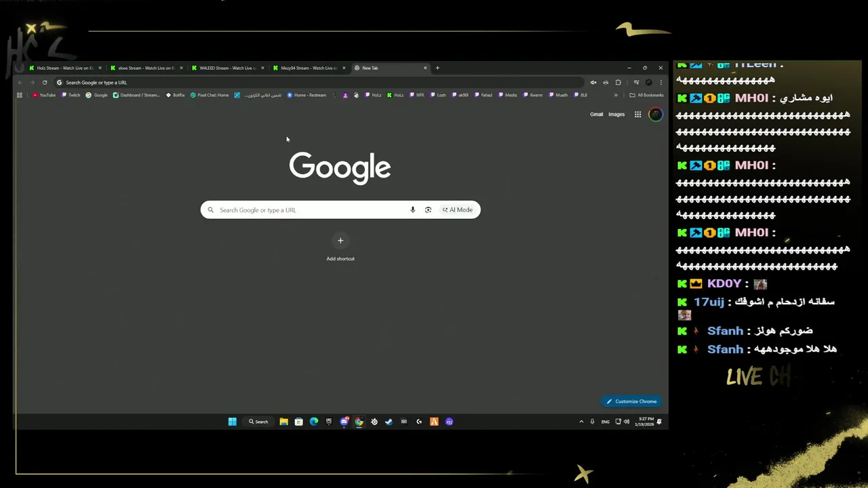The width and height of the screenshot is (868, 488).
Task: Open the YouTube bookmark
Action: click(x=44, y=95)
